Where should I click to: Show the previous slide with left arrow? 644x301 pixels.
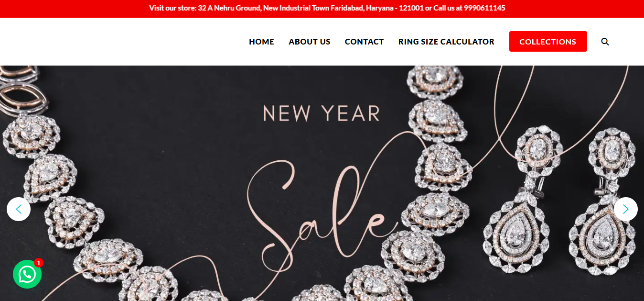tap(19, 209)
